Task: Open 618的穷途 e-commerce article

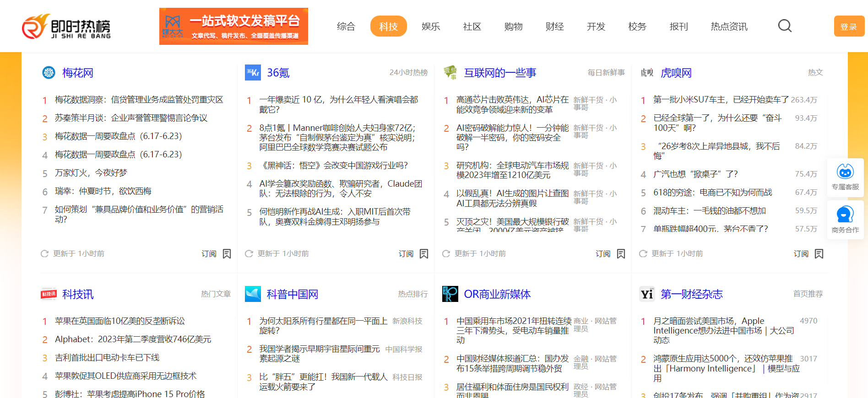Action: coord(713,193)
